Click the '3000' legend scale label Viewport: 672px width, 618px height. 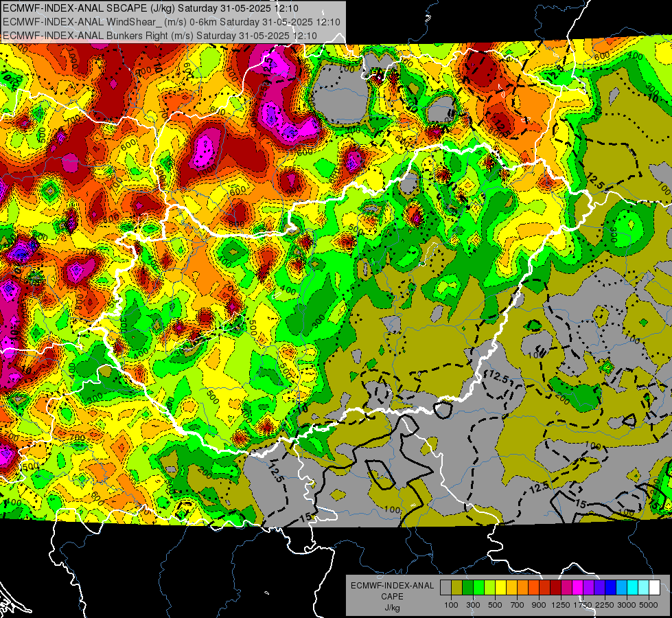coord(627,605)
